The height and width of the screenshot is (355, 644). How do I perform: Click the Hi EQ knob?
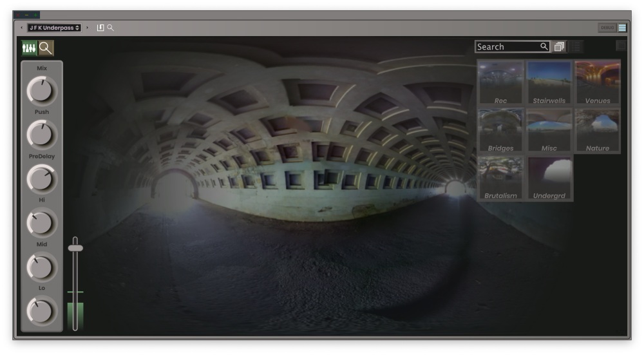coord(41,223)
